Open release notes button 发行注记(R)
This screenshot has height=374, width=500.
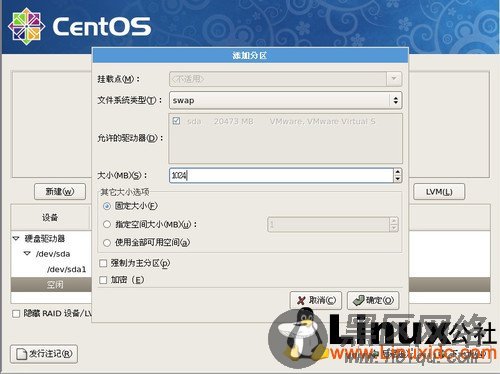point(44,354)
